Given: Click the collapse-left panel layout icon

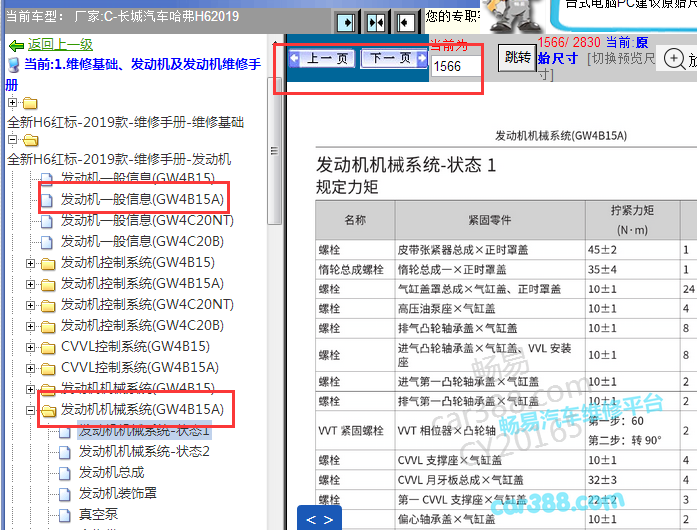Looking at the screenshot, I should coord(405,22).
